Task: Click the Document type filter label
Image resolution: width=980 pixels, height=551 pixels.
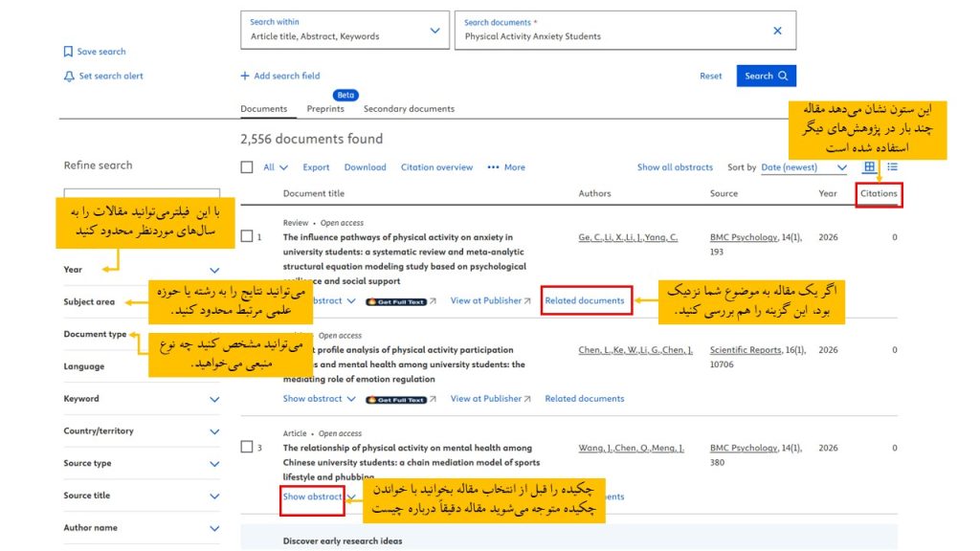Action: tap(95, 334)
